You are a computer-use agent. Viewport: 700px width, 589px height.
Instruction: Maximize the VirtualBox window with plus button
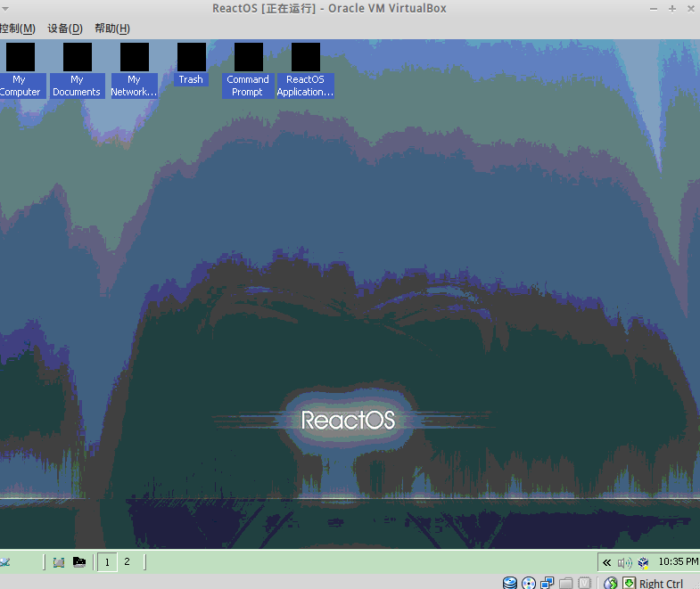(672, 9)
